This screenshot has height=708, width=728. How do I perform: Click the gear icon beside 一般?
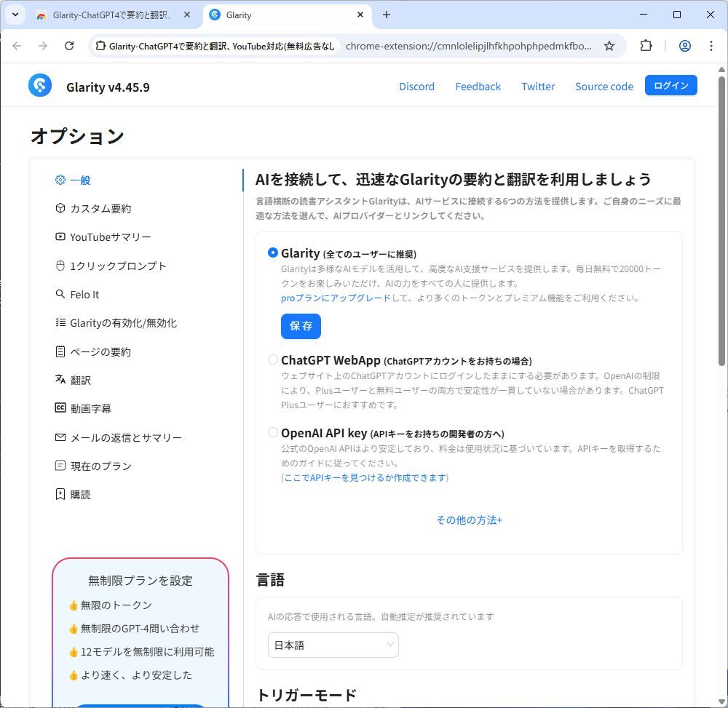click(x=60, y=180)
